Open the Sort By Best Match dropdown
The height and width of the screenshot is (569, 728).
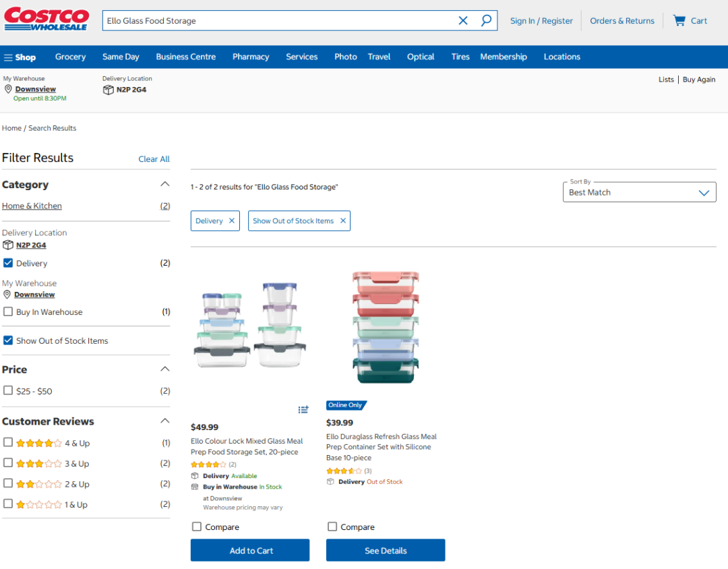coord(639,192)
